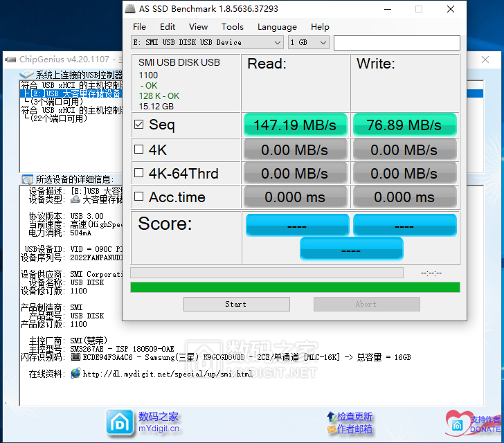
Task: Click the ChipGenius title bar USB icon
Action: tap(10, 60)
